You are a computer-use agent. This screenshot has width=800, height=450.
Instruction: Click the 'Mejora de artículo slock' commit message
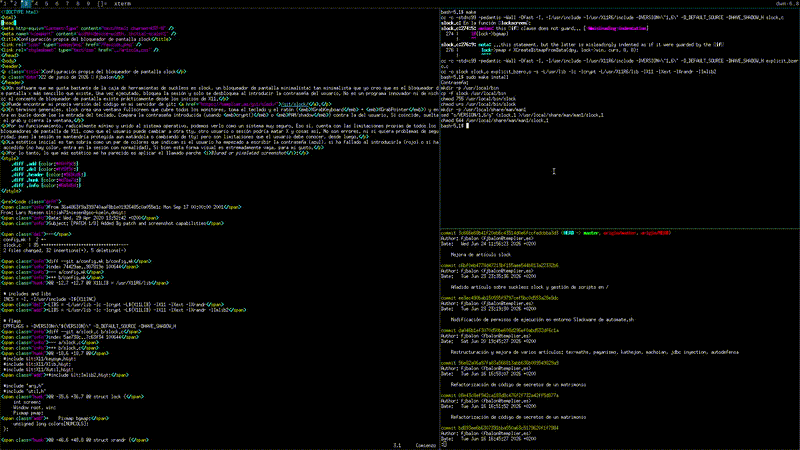pyautogui.click(x=481, y=255)
